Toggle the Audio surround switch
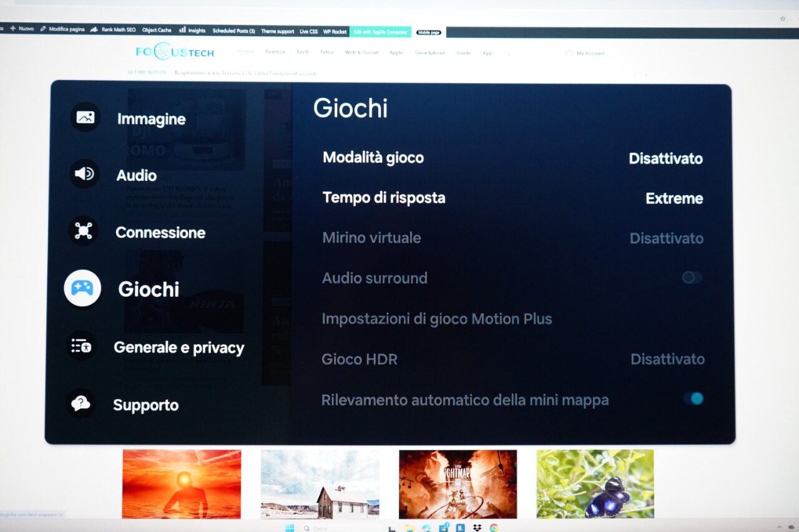 point(692,278)
